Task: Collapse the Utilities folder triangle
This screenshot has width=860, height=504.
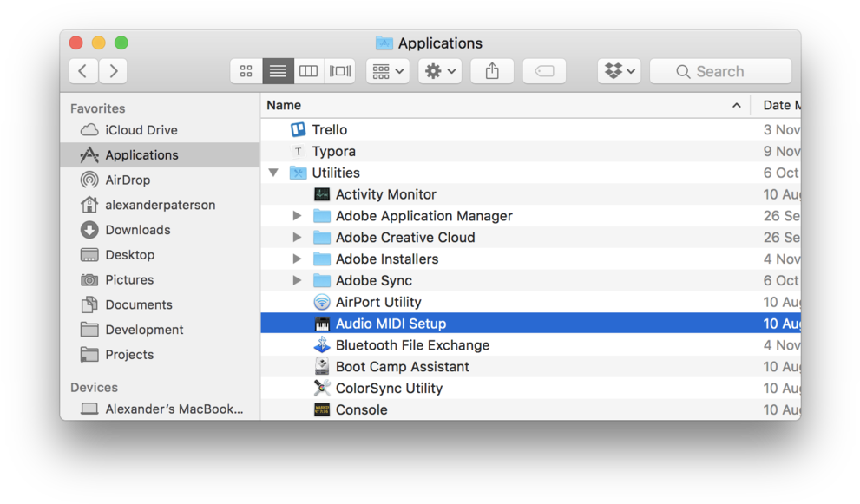Action: coord(273,173)
